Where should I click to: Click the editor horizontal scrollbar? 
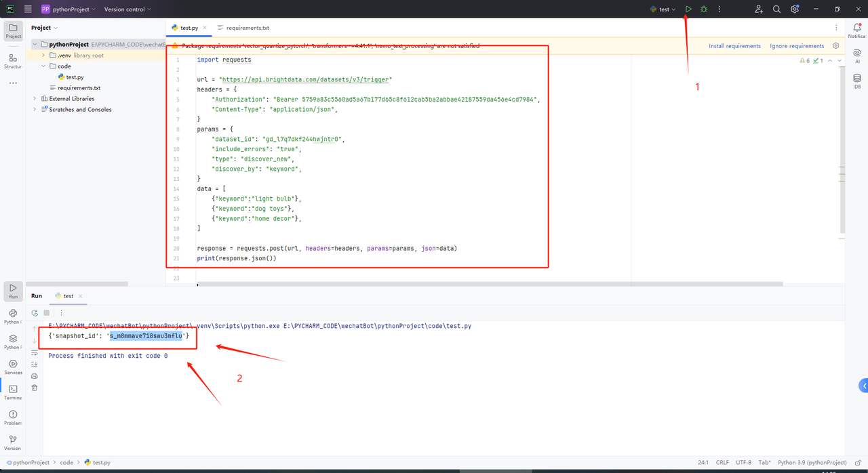488,284
